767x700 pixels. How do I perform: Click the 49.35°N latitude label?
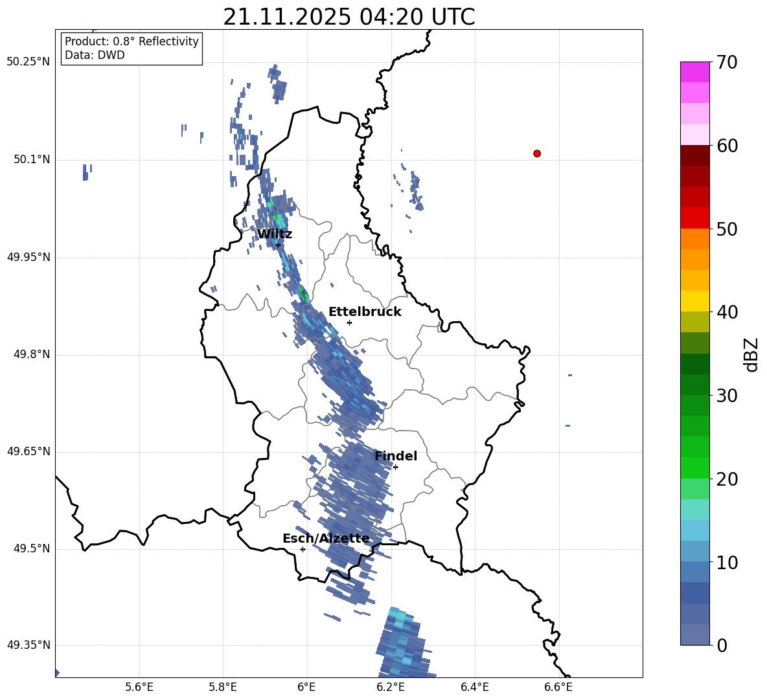[x=29, y=645]
